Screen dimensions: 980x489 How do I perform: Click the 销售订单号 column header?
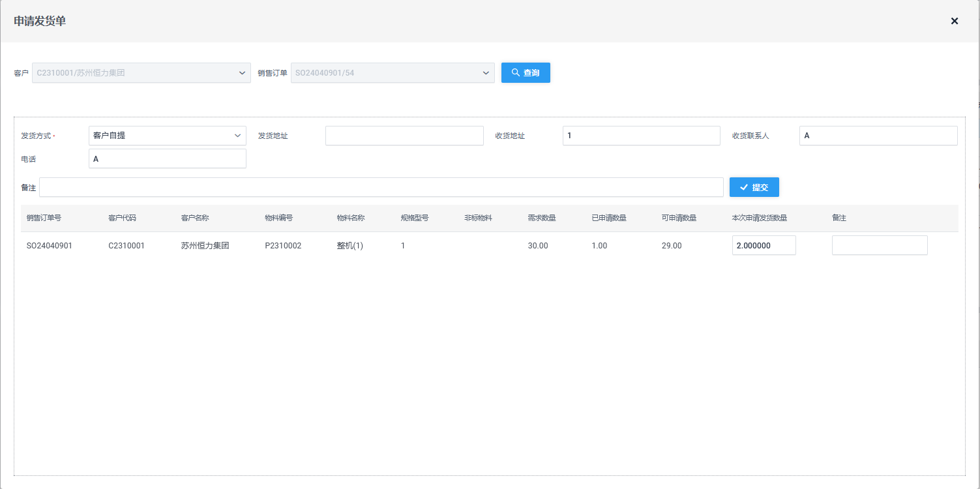pos(44,218)
